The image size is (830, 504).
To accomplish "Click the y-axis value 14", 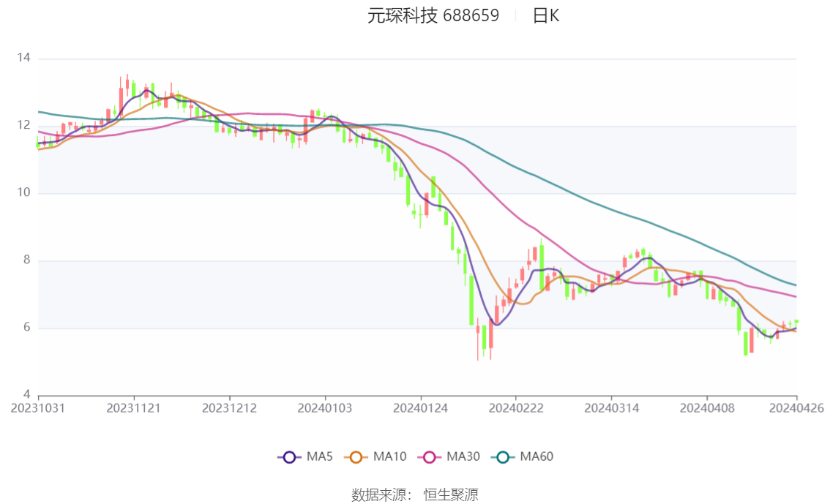I will coord(24,58).
